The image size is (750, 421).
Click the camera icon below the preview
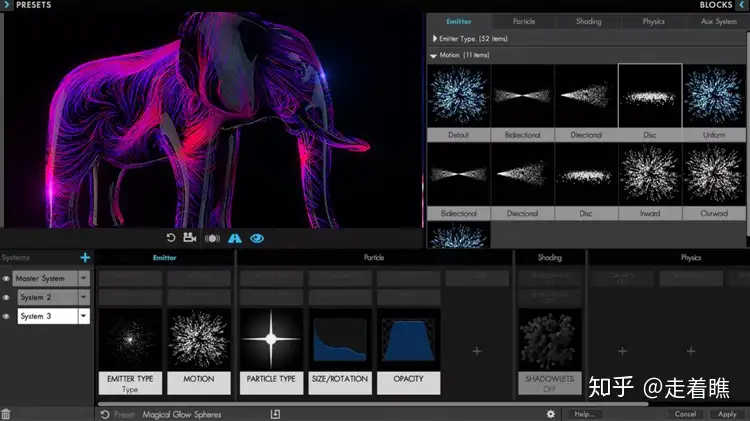click(x=188, y=238)
